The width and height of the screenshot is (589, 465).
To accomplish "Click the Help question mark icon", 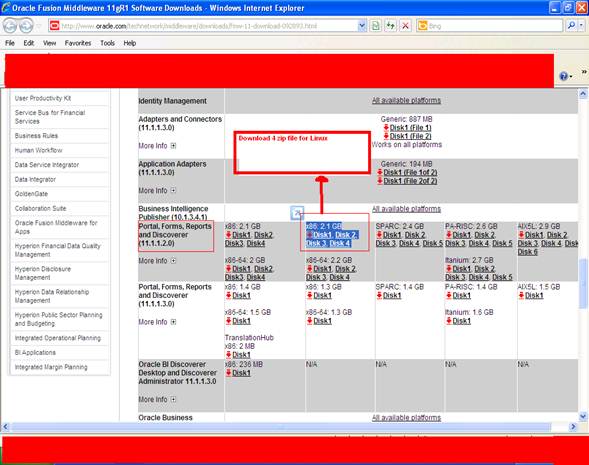I will [563, 76].
